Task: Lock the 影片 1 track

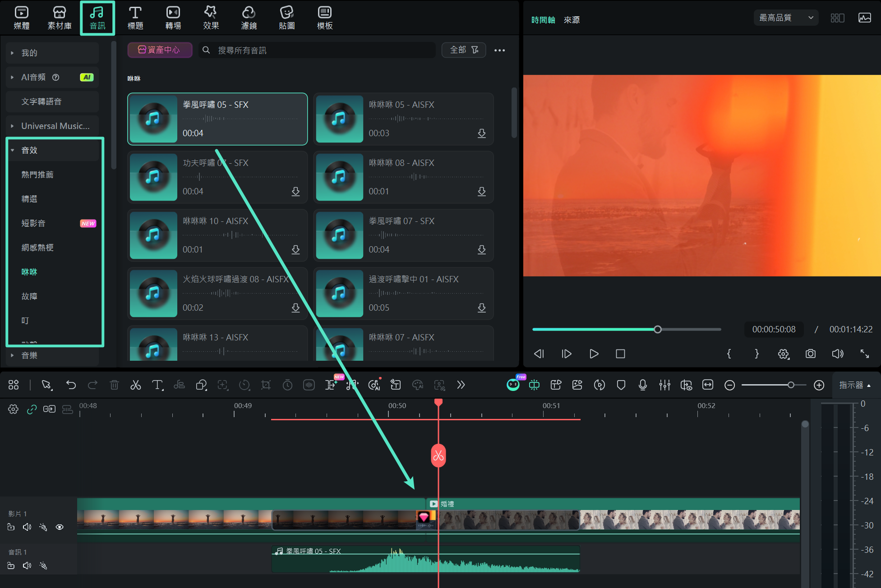Action: [11, 527]
